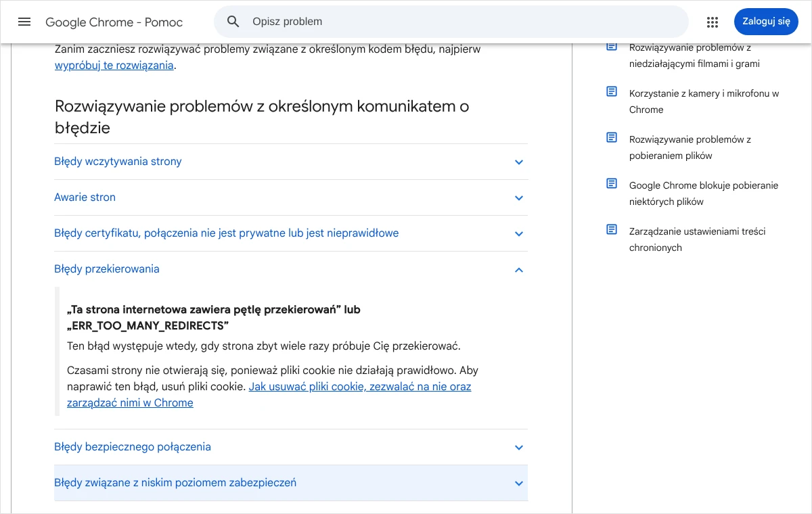Click article icon beside 'Rozwiązywanie problemów z pobieraniem plików'
The width and height of the screenshot is (812, 514).
pyautogui.click(x=612, y=138)
